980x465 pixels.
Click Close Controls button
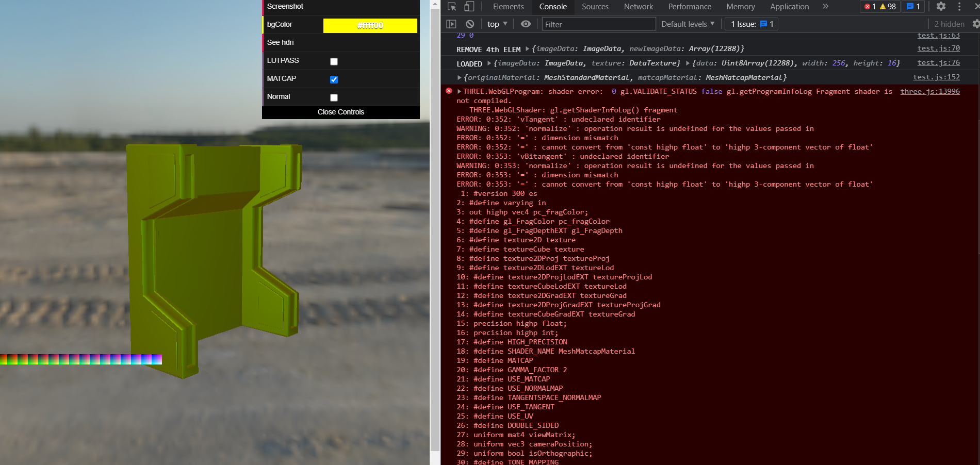[341, 112]
